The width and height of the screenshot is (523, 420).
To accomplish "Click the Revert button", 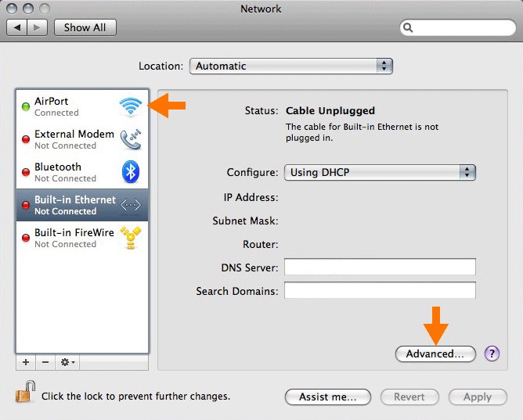I will (x=409, y=397).
